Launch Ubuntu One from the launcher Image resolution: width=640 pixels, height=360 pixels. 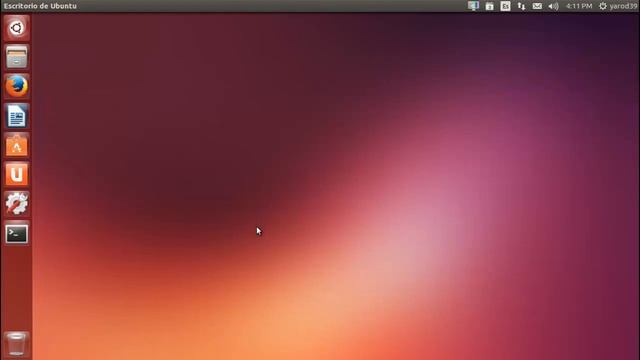16,174
